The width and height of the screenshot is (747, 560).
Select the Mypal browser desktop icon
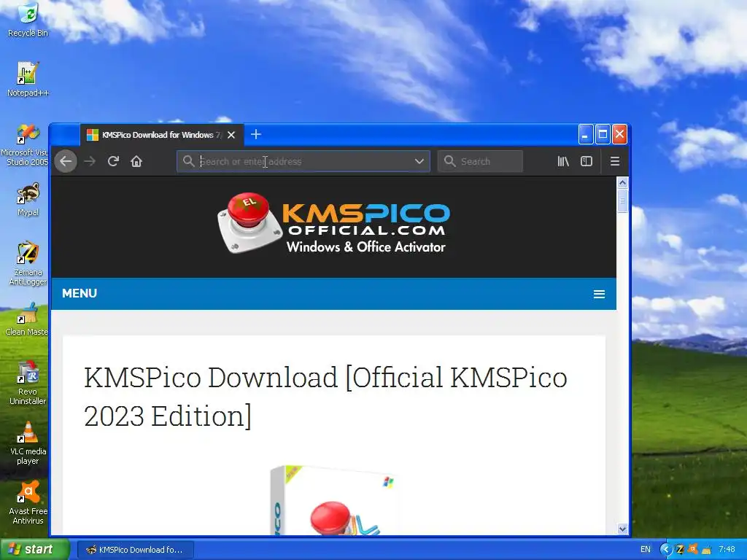28,199
